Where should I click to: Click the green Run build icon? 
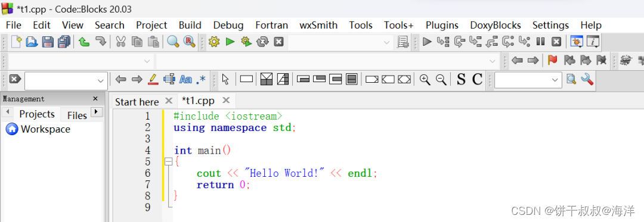(230, 42)
